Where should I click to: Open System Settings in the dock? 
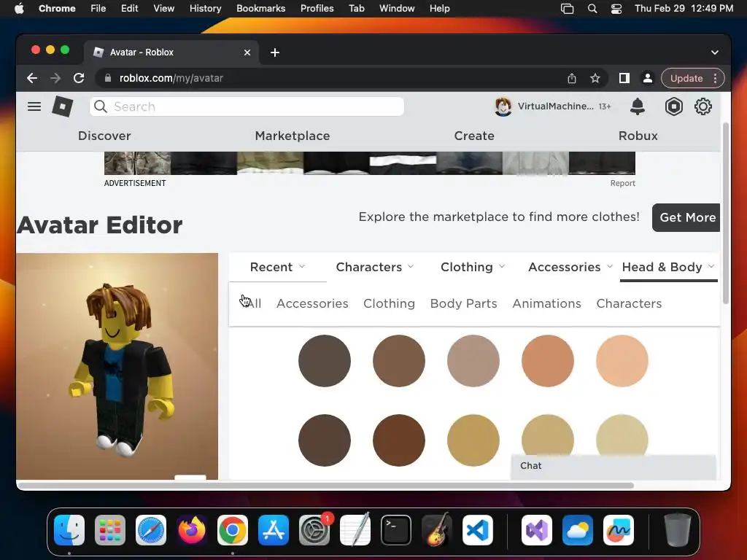click(x=314, y=530)
